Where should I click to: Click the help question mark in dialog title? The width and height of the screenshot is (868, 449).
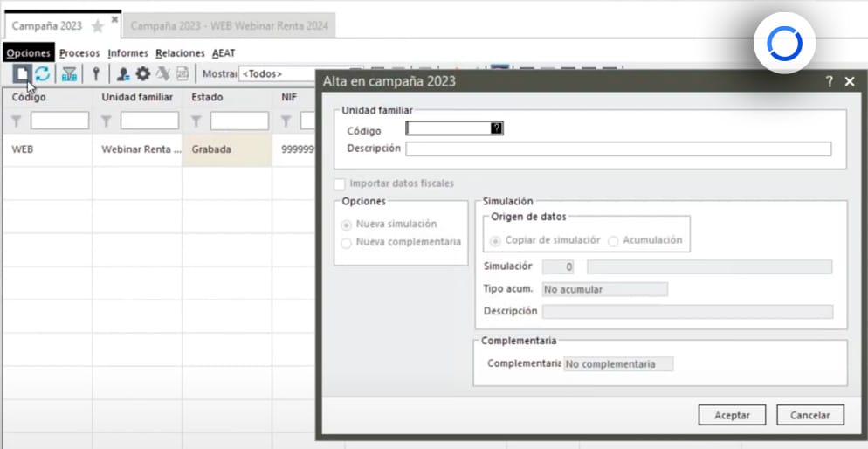pos(830,81)
